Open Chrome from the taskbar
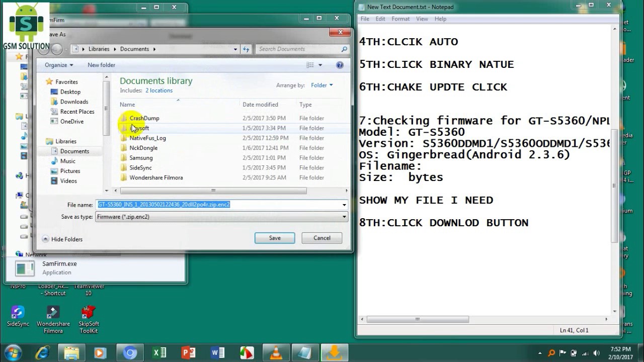644x362 pixels. 130,353
